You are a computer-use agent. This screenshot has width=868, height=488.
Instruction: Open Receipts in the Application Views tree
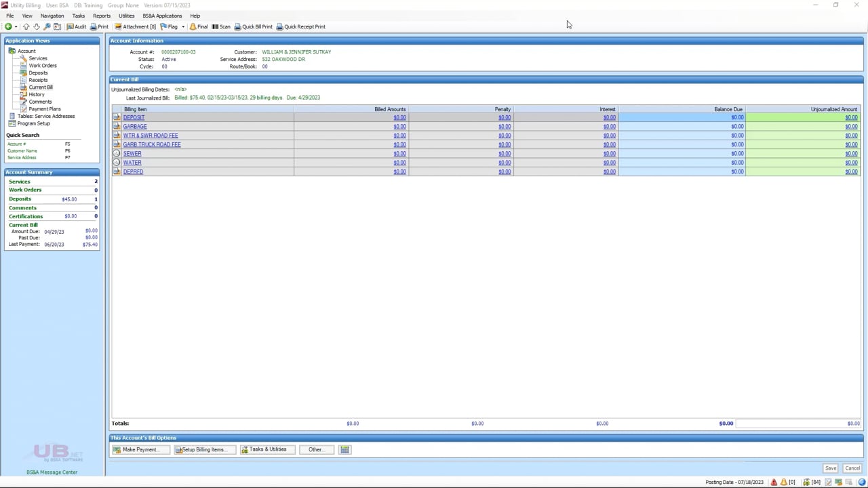tap(38, 80)
